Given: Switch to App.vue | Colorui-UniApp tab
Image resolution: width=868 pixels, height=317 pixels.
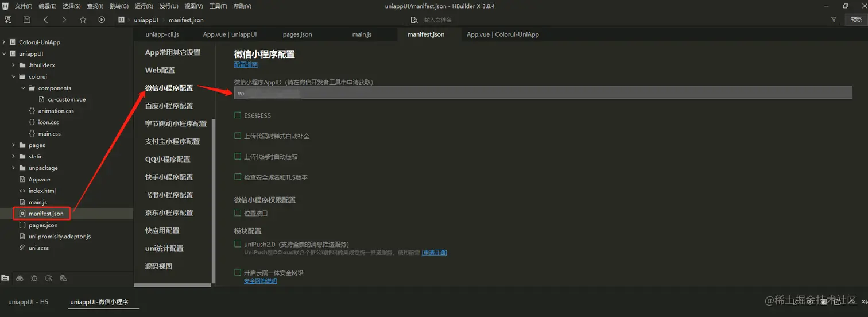Looking at the screenshot, I should (502, 34).
